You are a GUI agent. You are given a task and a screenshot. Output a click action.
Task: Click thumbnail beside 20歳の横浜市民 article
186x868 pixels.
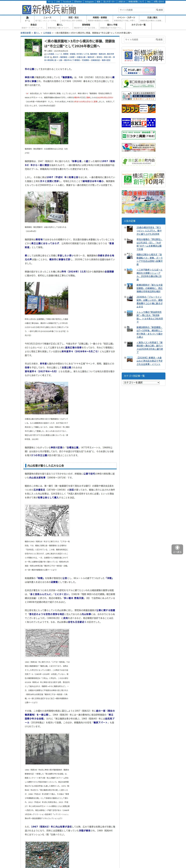click(130, 229)
